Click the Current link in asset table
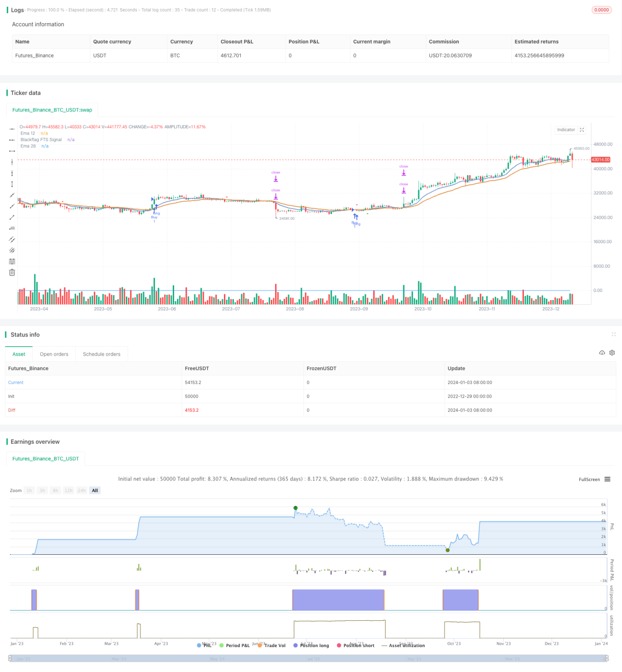Screen dimensions: 622x672 click(16, 382)
